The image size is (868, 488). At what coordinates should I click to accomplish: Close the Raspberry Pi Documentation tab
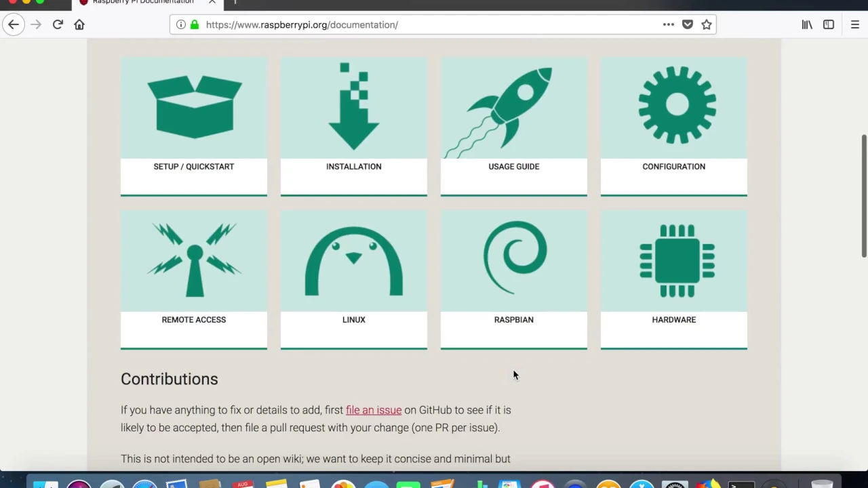(212, 3)
